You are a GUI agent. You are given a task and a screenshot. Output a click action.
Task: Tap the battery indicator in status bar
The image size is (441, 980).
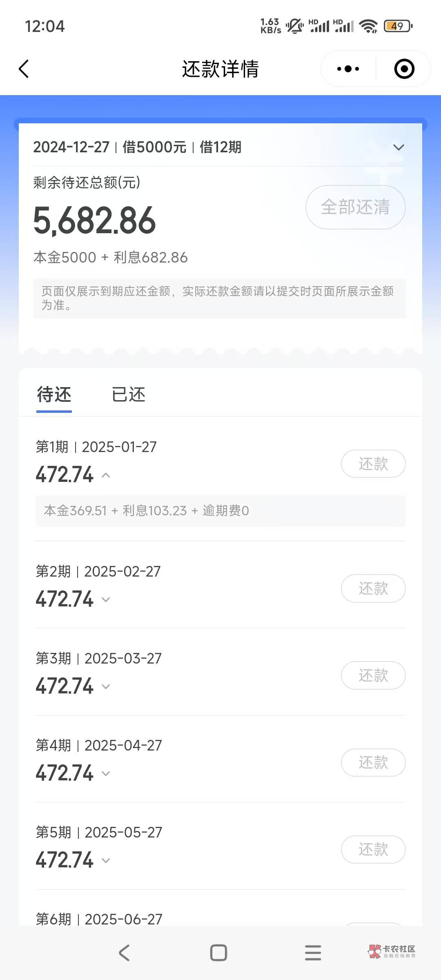click(x=398, y=27)
